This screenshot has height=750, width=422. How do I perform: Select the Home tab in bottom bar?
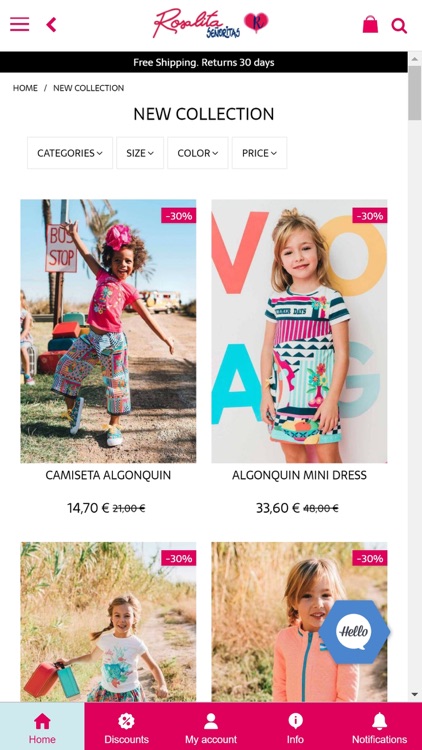pos(42,726)
